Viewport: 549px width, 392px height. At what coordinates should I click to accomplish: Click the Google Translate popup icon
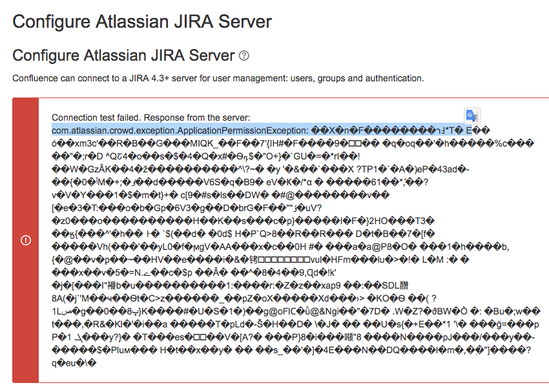point(472,116)
